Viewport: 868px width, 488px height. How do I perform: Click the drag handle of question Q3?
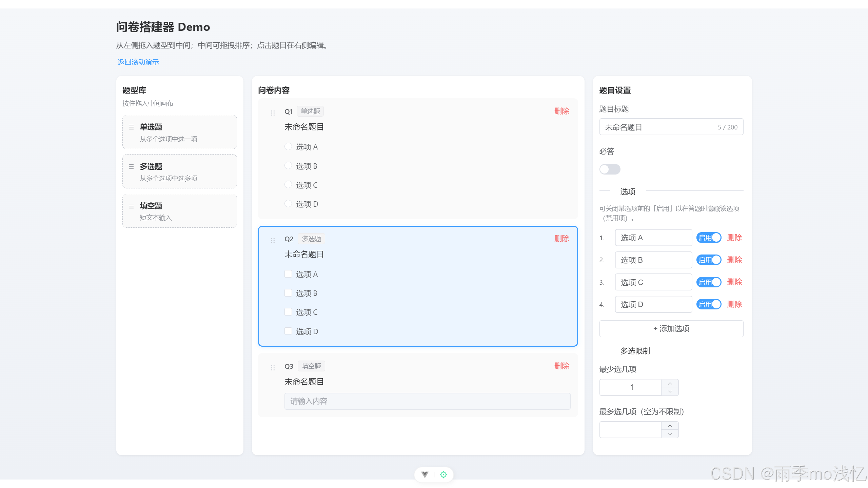pyautogui.click(x=273, y=368)
